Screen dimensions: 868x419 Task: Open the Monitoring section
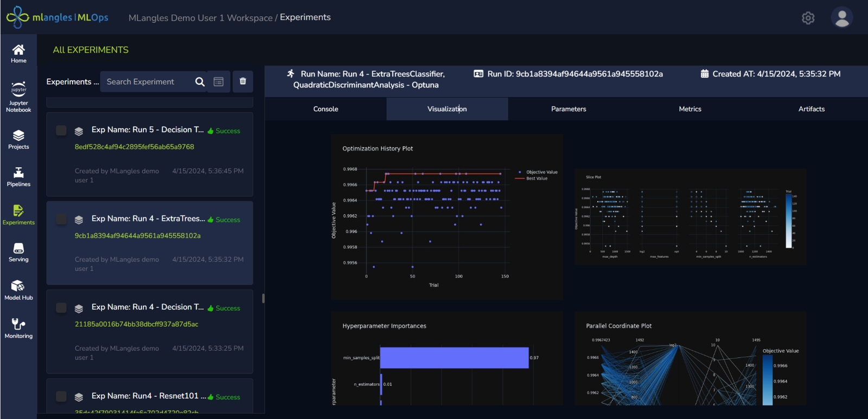click(18, 328)
